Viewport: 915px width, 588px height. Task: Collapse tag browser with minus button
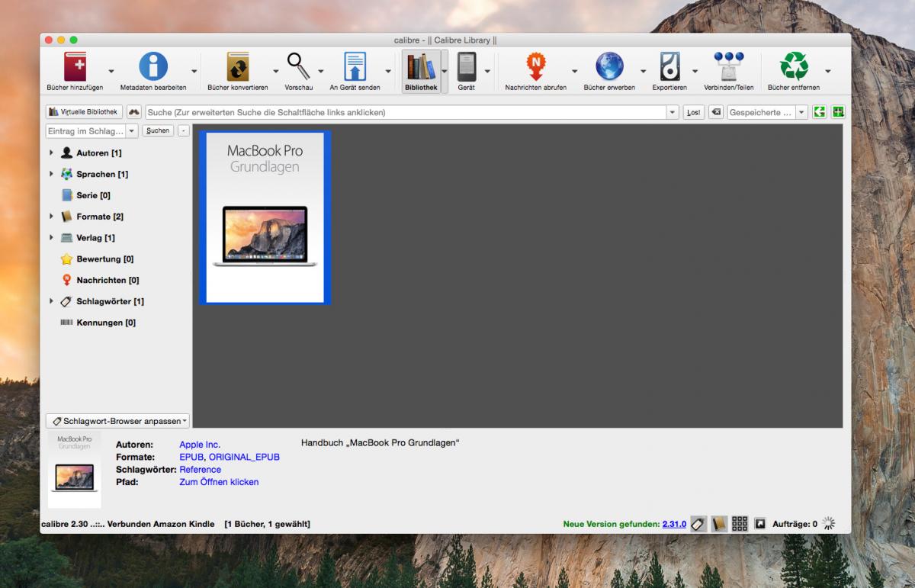(183, 131)
